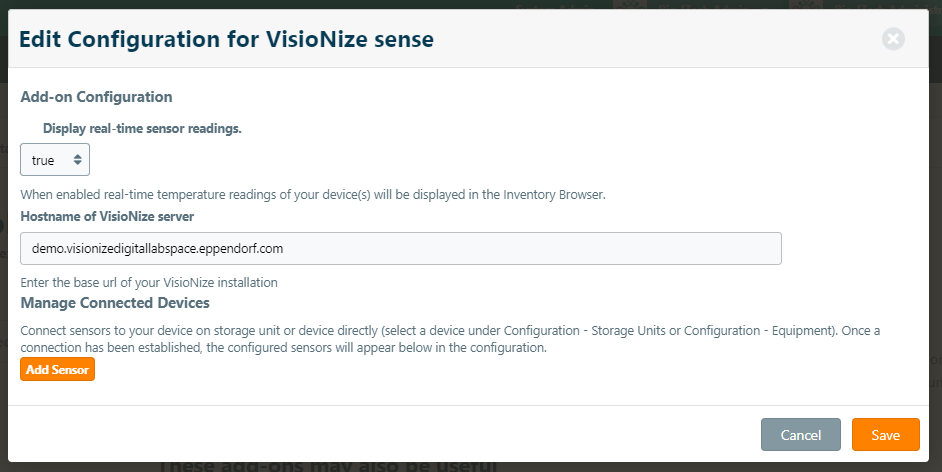Click the 'Edit Configuration for VisioNize sense' title
942x472 pixels.
click(226, 39)
